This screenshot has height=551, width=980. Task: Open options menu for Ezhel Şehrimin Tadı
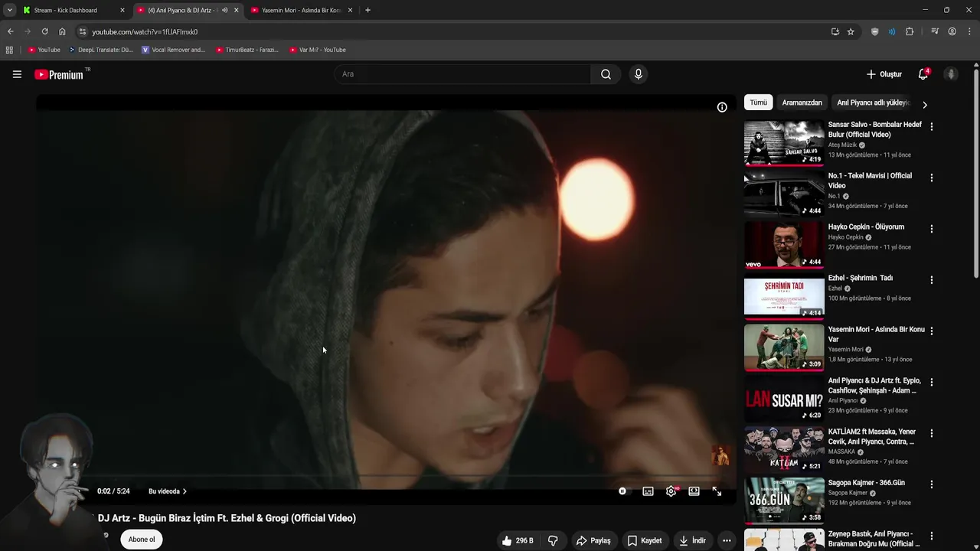pos(932,280)
